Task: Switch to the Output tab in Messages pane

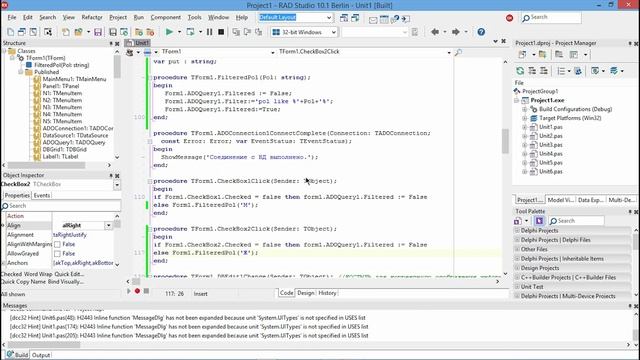Action: [41, 355]
